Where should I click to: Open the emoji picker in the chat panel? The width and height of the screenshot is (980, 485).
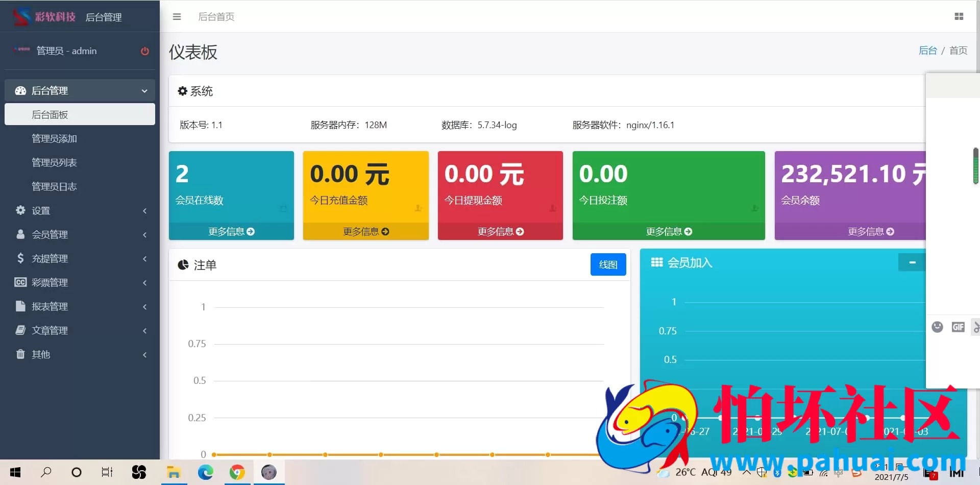tap(938, 327)
